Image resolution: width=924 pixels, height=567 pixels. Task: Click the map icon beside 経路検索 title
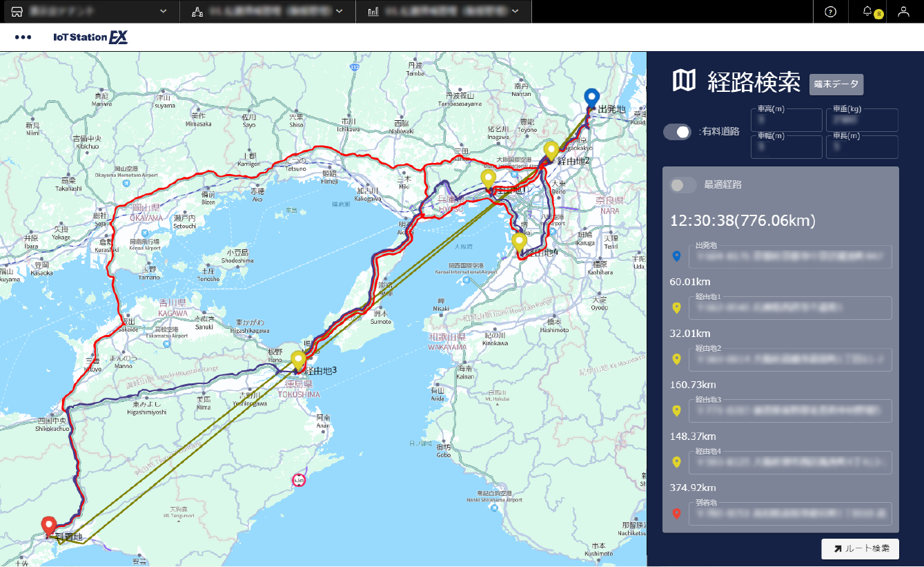(x=685, y=81)
